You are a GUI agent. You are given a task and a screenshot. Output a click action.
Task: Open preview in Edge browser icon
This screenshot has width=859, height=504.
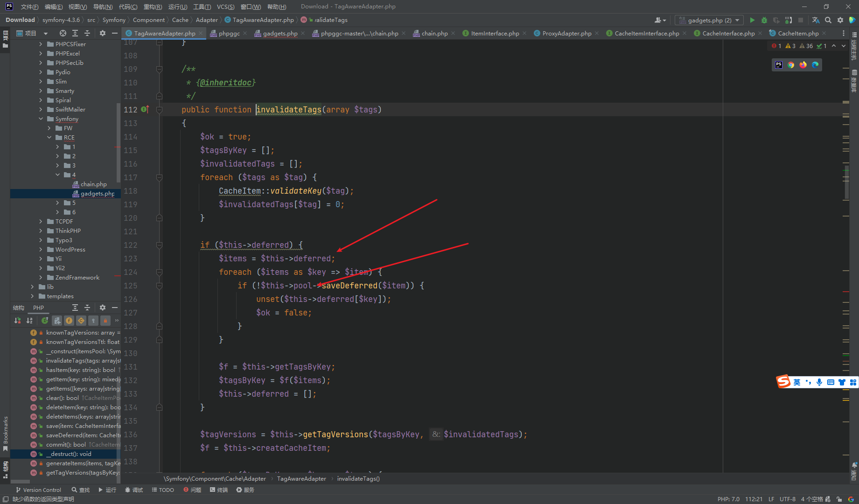[x=815, y=65]
